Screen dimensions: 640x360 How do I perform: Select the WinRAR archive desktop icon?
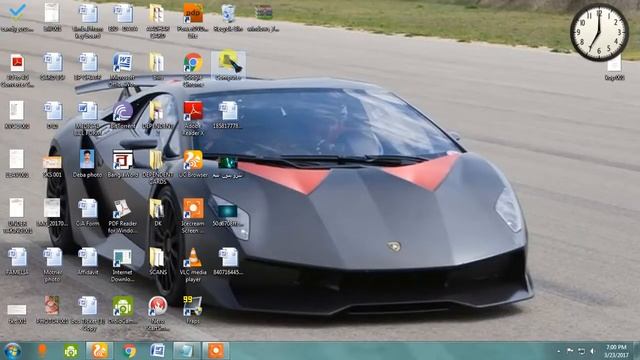click(263, 18)
